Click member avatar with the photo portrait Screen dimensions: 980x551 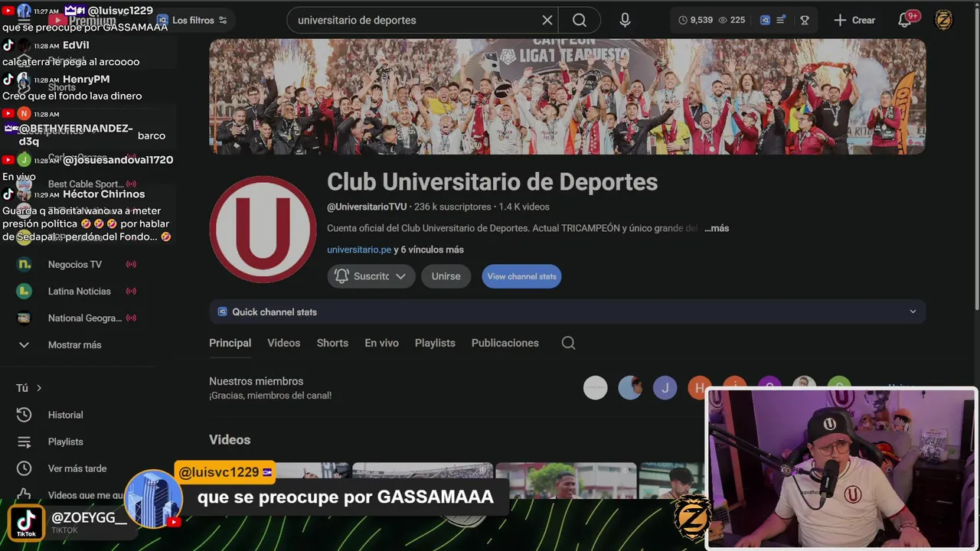pyautogui.click(x=630, y=388)
